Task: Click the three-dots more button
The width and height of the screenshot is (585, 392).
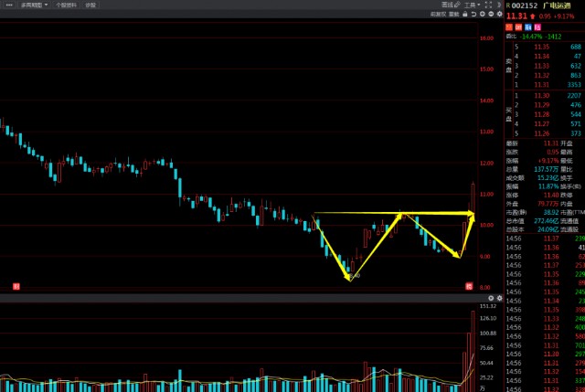Action: (x=7, y=5)
